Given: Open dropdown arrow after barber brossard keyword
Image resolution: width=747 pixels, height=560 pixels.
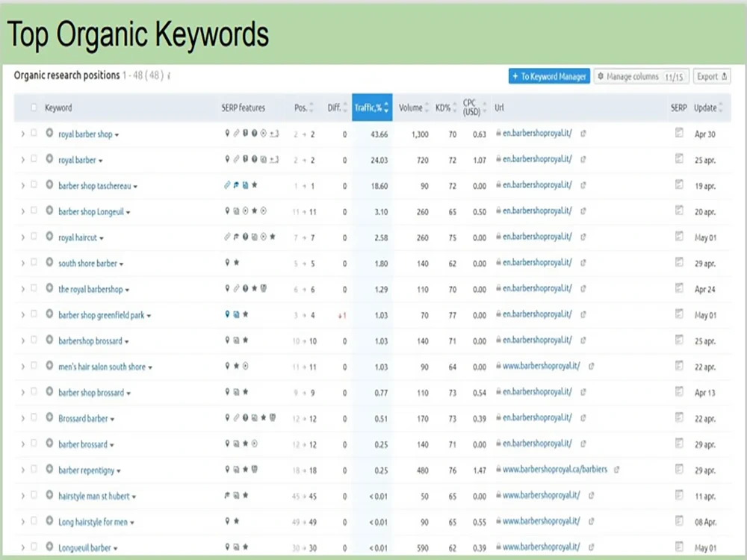Looking at the screenshot, I should click(x=112, y=446).
